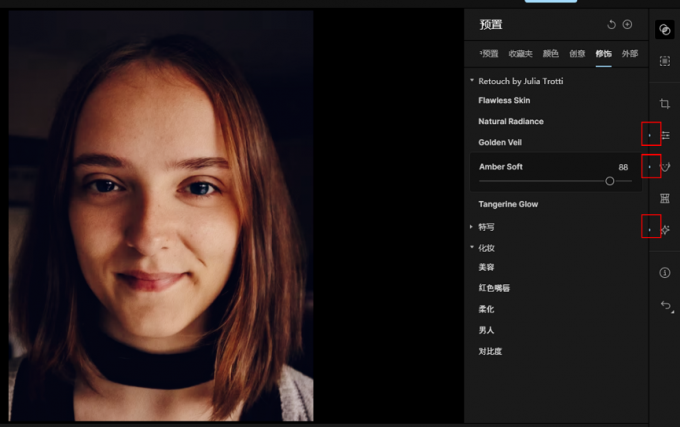Collapse the 化妆 preset group
Viewport: 680px width, 427px height.
[472, 247]
